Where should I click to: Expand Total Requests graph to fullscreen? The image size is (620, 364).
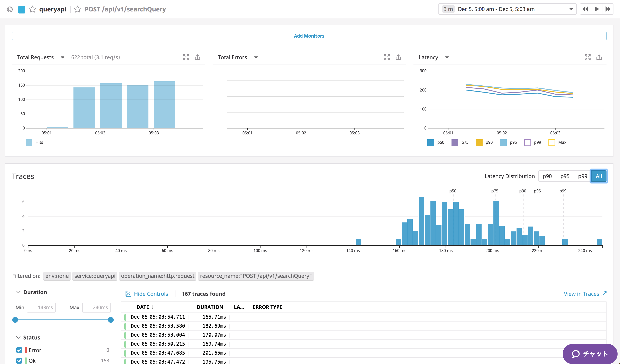[x=186, y=57]
